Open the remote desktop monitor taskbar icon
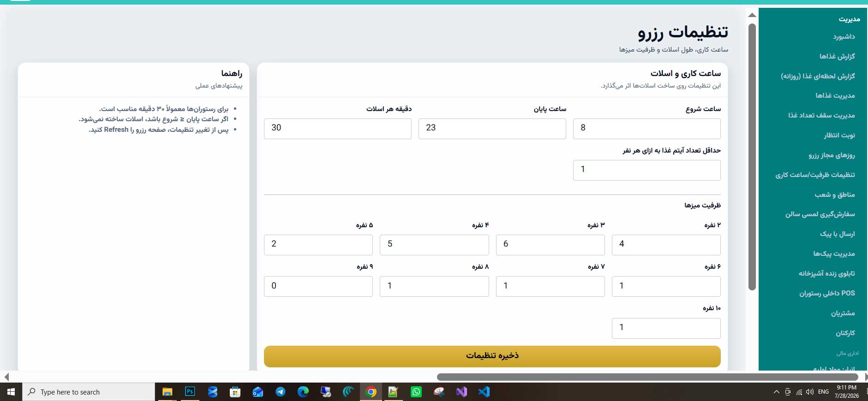 click(326, 392)
